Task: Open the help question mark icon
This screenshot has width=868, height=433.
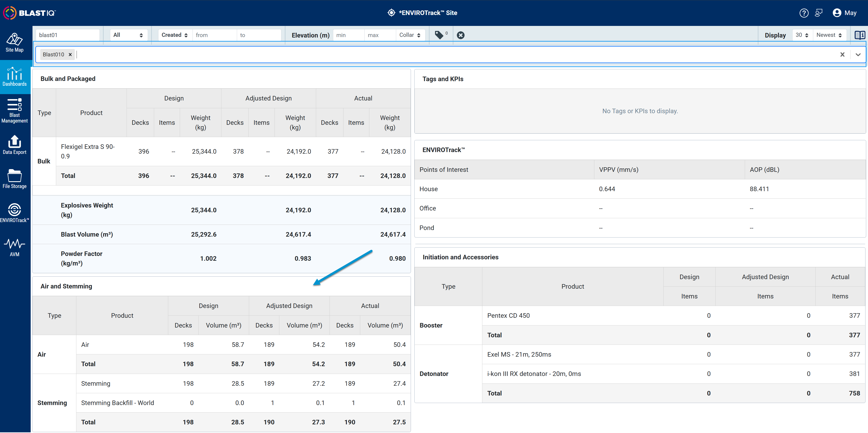Action: (x=804, y=13)
